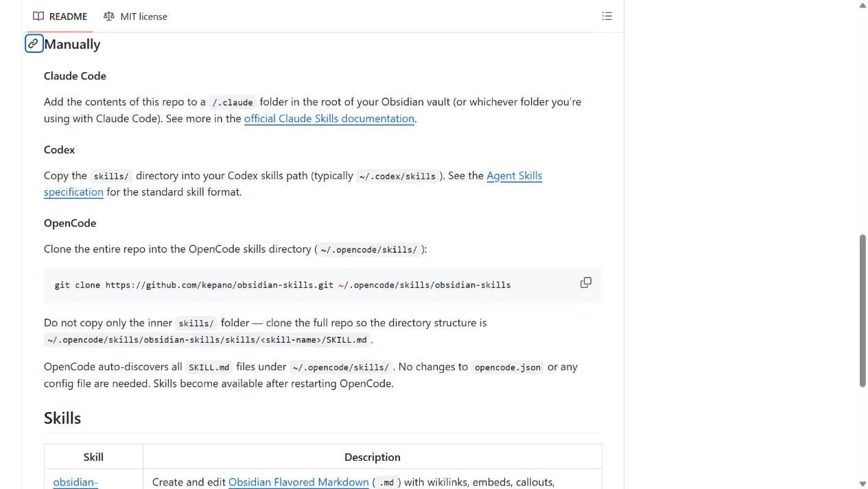
Task: Click the git clone command text
Action: pos(283,284)
